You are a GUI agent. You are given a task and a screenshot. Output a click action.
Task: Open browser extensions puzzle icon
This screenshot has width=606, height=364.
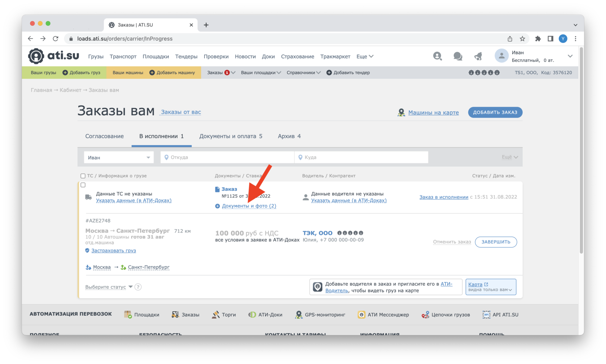coord(538,39)
